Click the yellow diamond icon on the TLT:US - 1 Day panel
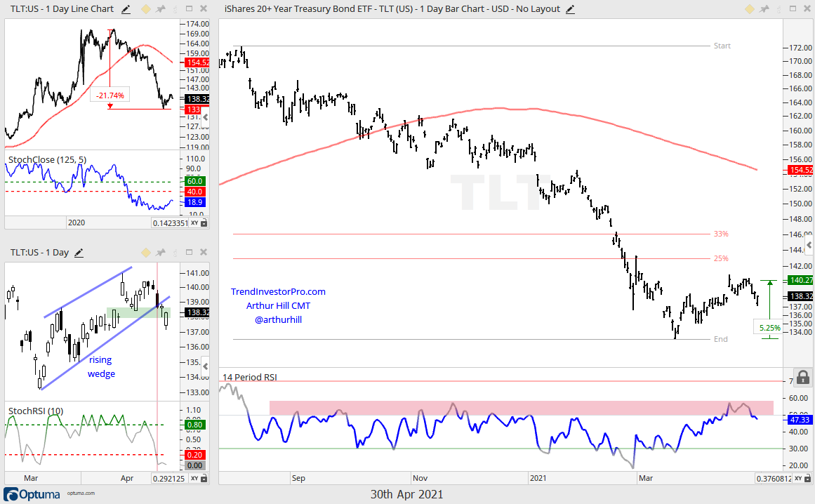This screenshot has width=815, height=504. tap(146, 253)
